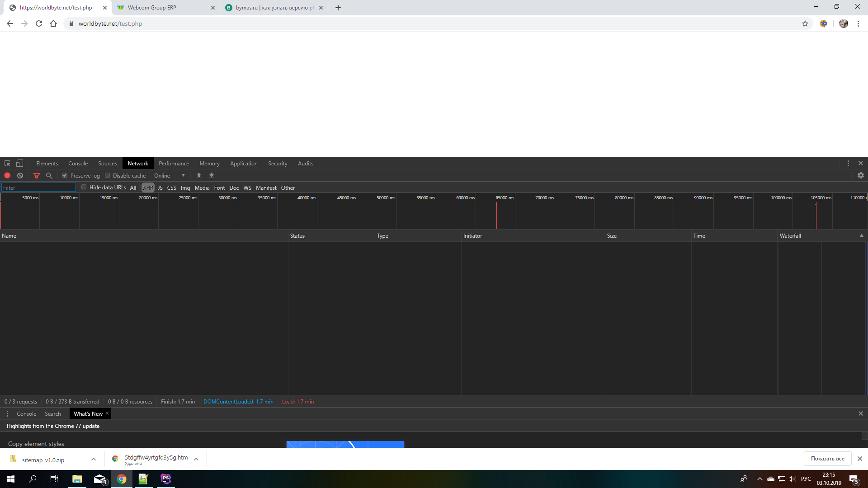Click the Показать все button
This screenshot has height=488, width=868.
click(x=827, y=459)
